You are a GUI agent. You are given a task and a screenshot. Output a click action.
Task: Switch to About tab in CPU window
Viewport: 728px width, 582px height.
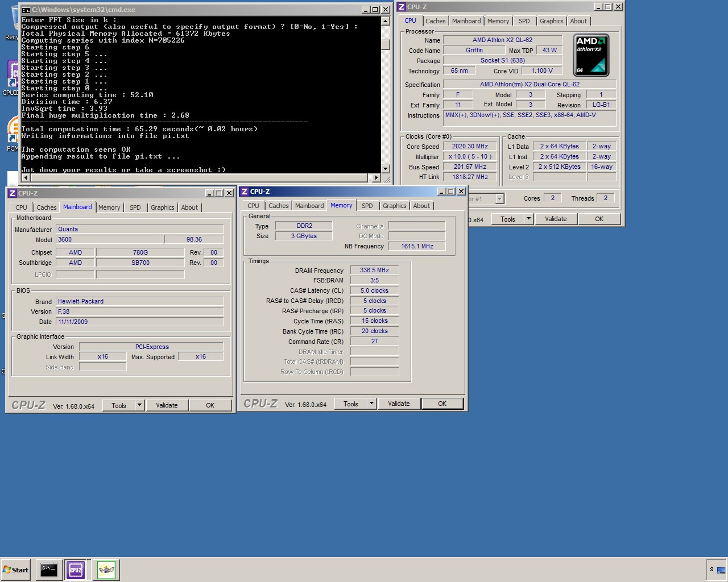pos(578,21)
